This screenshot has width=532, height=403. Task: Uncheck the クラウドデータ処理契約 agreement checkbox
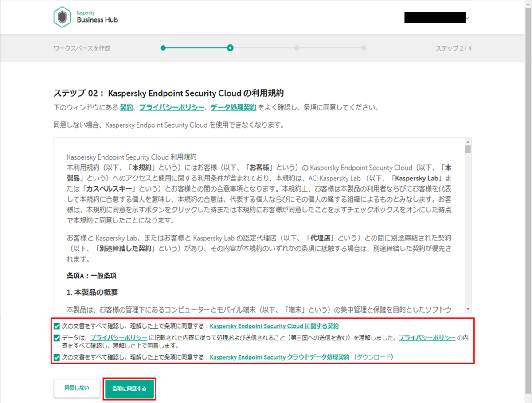pyautogui.click(x=56, y=357)
